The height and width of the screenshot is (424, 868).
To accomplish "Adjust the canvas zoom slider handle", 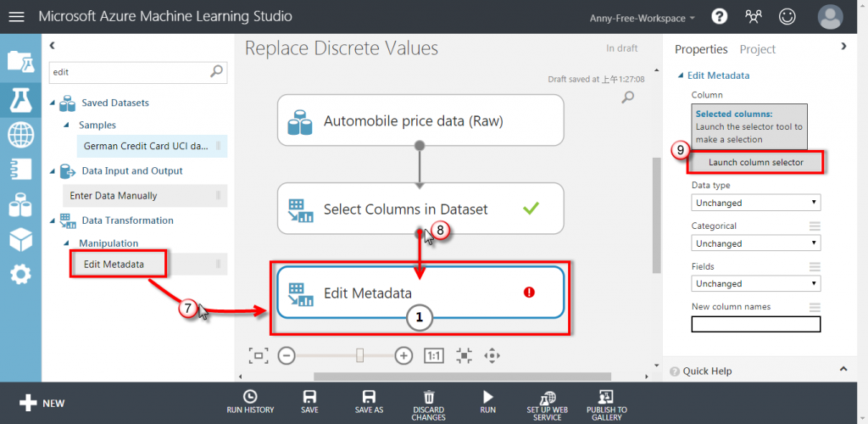I will tap(359, 355).
